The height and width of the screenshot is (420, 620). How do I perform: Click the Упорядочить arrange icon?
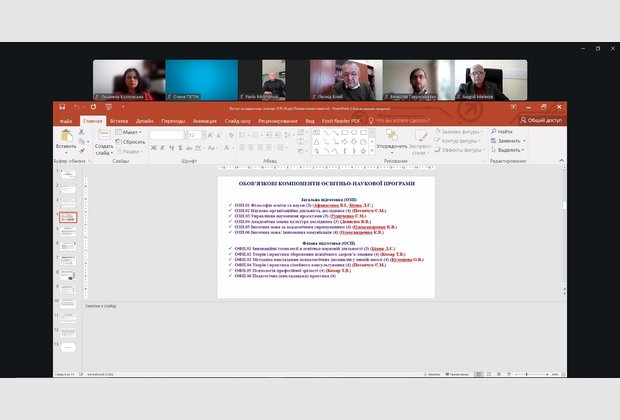coord(391,138)
